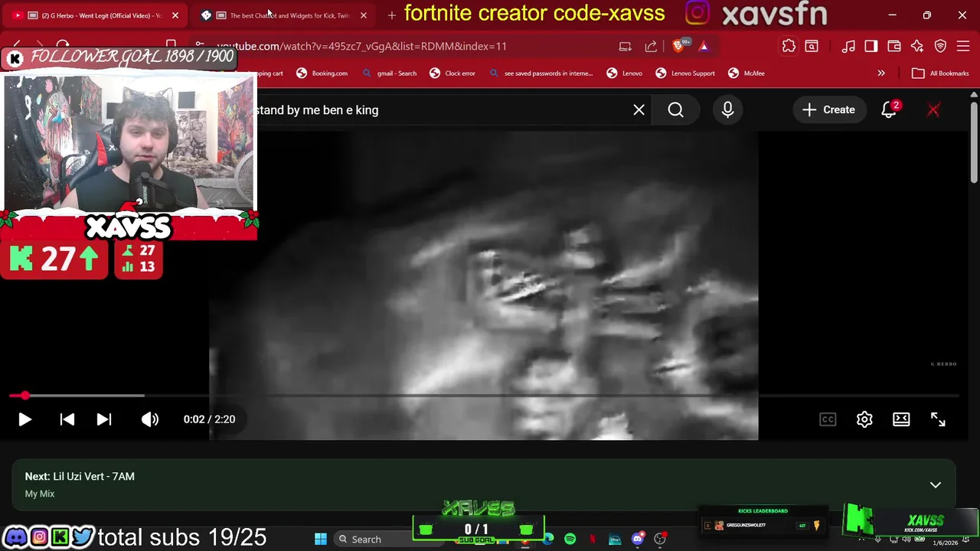Screen dimensions: 980x551
Task: Play the paused YouTube video
Action: point(24,419)
